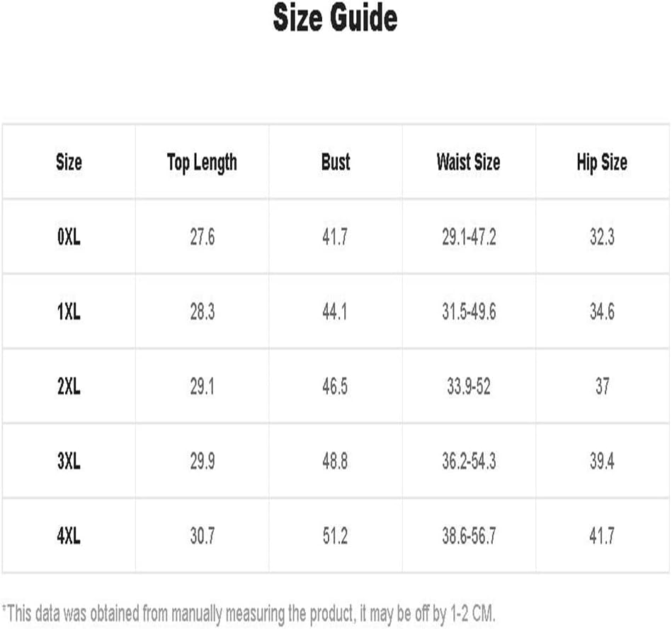This screenshot has width=672, height=629.
Task: Click the 27.6 top length value
Action: tap(203, 237)
